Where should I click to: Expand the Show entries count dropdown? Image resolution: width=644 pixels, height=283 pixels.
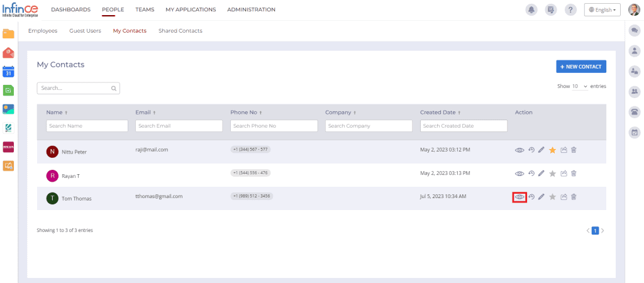point(579,87)
